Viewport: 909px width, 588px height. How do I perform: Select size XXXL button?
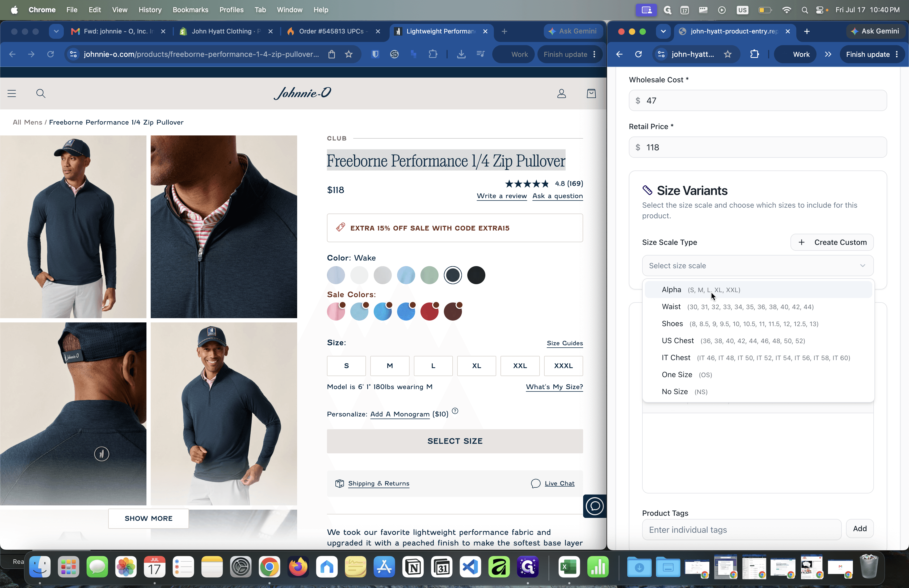tap(563, 365)
